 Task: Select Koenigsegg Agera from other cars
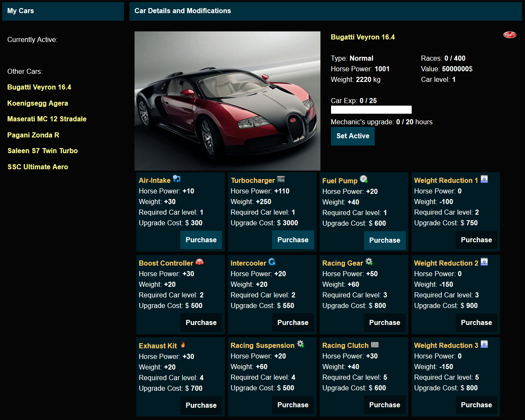click(x=38, y=104)
